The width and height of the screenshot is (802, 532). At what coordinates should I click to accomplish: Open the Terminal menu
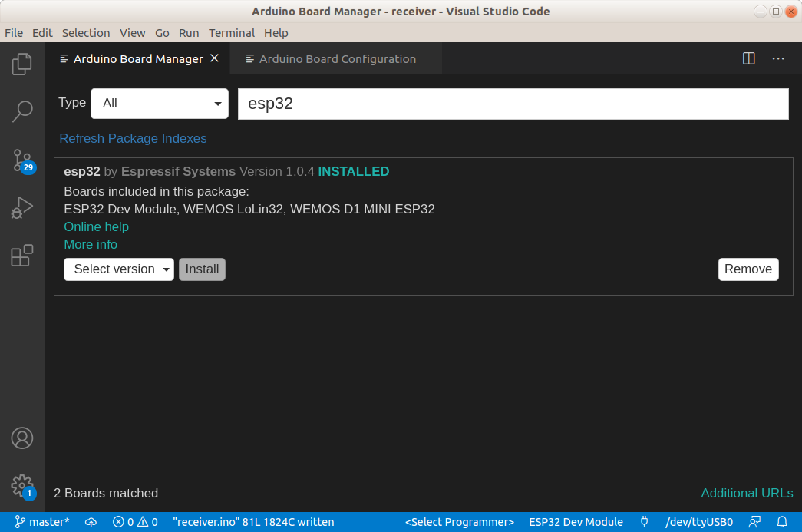[x=232, y=33]
